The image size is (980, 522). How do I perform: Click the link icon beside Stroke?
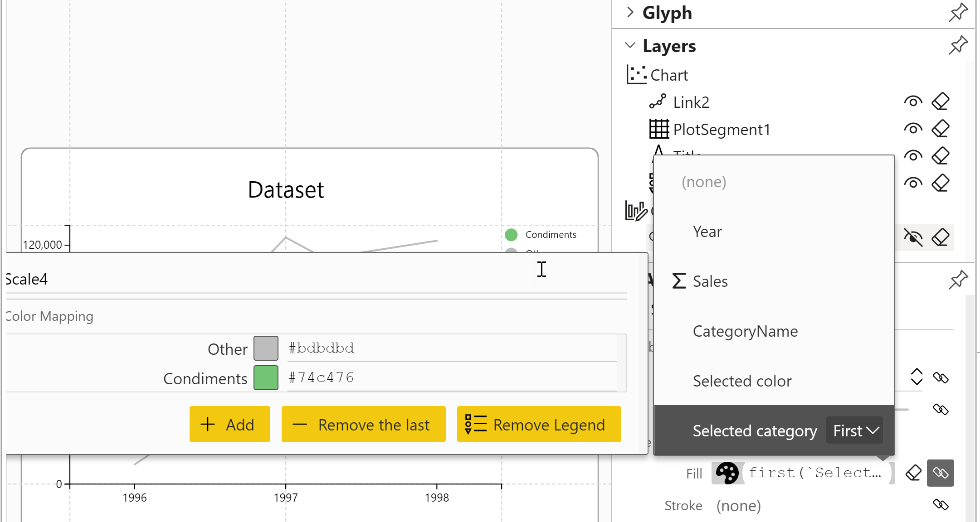coord(941,505)
